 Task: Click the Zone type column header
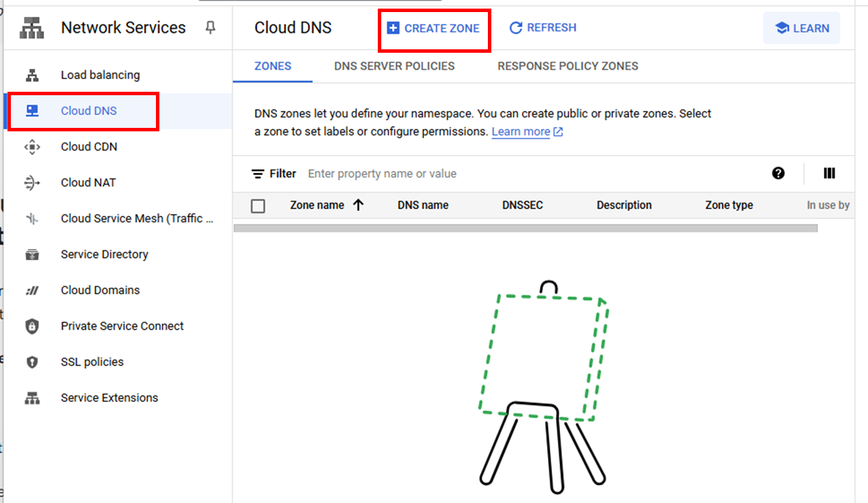[x=729, y=205]
